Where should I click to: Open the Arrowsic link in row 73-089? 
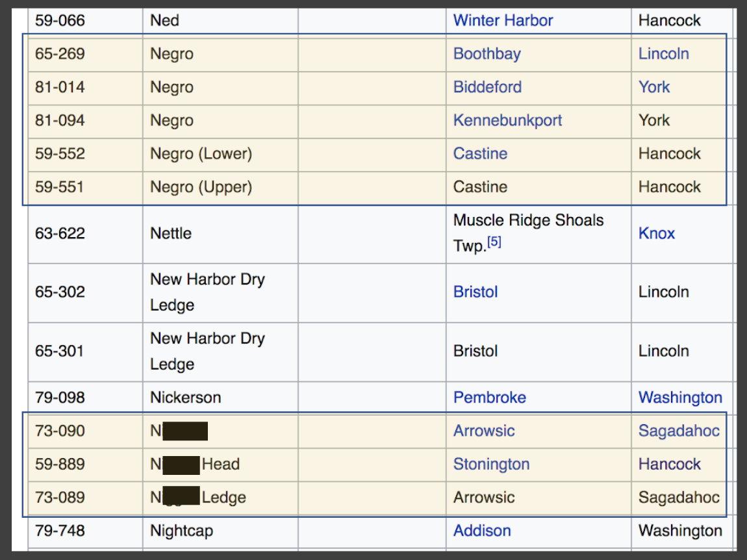(x=484, y=497)
